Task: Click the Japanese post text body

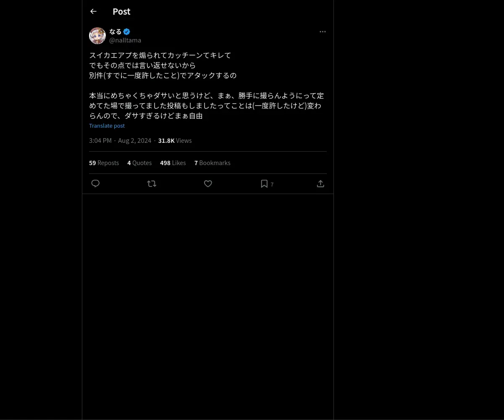Action: (x=207, y=85)
